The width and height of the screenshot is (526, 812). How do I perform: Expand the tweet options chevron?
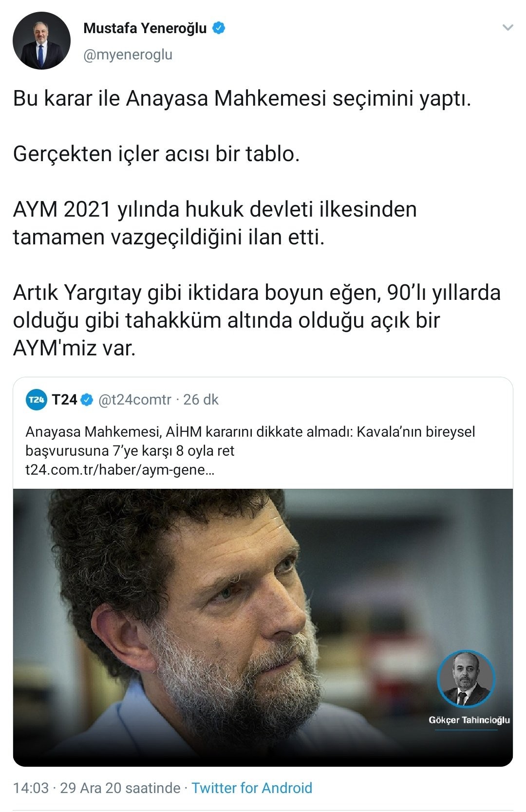[507, 28]
